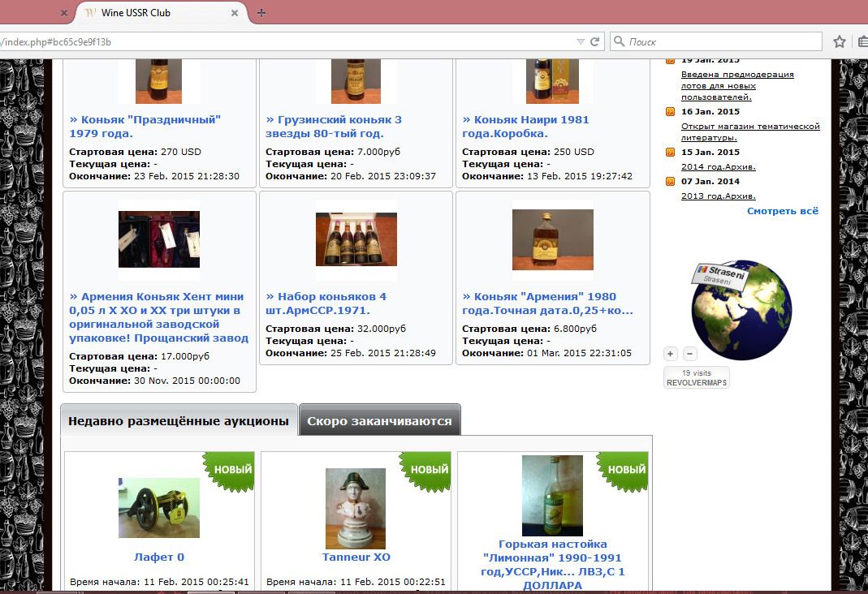The image size is (868, 594).
Task: Switch to Скоро заканчиваются tab
Action: tap(379, 421)
